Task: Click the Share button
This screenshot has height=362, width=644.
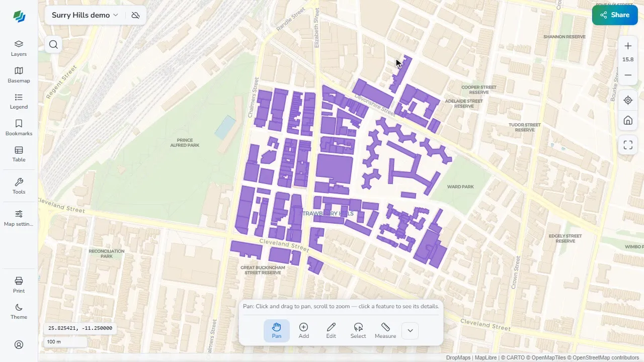Action: 615,15
